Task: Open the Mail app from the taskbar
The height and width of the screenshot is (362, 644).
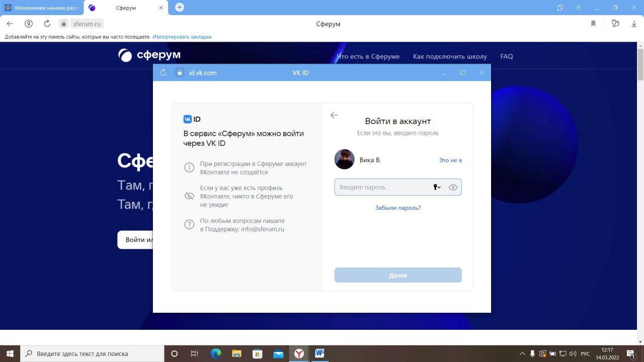Action: (278, 353)
